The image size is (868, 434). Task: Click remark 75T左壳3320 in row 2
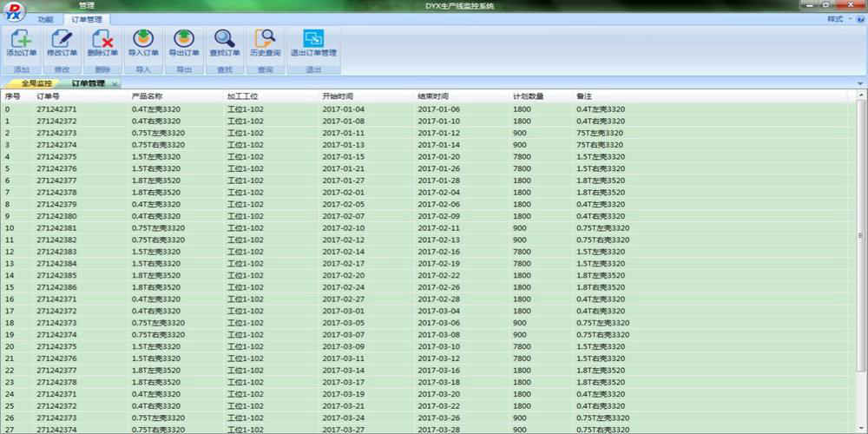pyautogui.click(x=600, y=133)
